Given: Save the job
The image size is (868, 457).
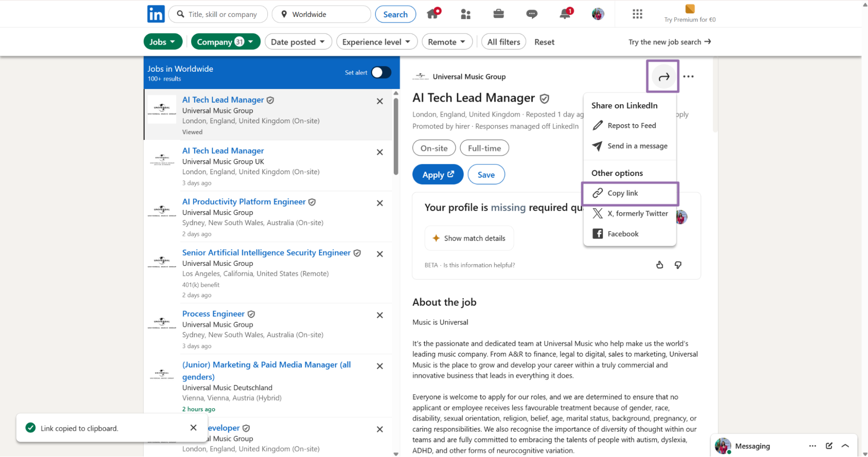Looking at the screenshot, I should point(486,174).
